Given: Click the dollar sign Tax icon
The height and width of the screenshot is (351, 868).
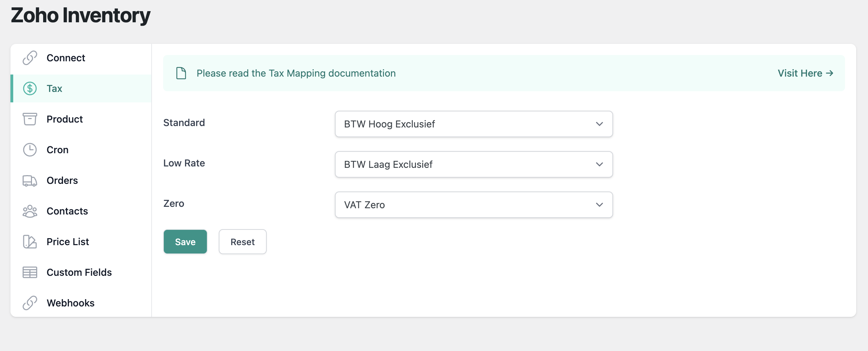Looking at the screenshot, I should pyautogui.click(x=30, y=88).
